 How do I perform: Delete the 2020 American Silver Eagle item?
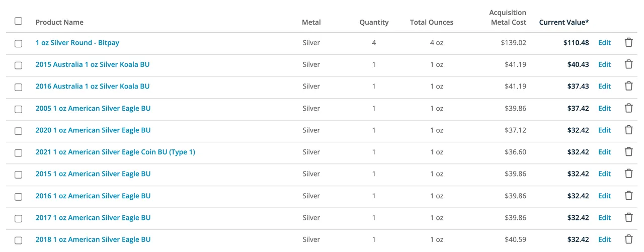pyautogui.click(x=628, y=130)
